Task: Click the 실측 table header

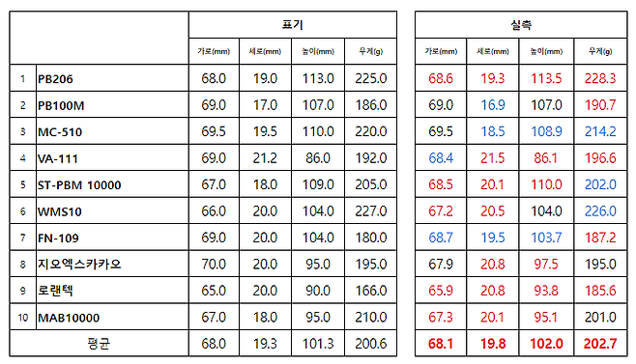Action: click(x=521, y=25)
